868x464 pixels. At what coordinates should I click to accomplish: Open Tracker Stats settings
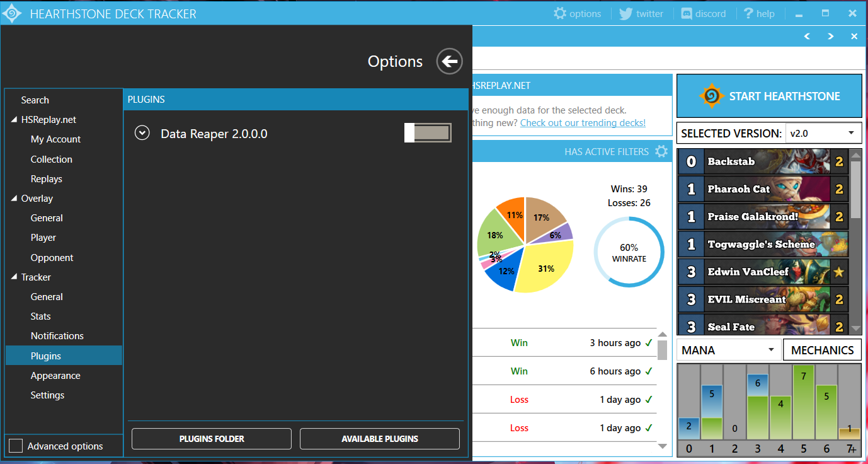tap(40, 316)
